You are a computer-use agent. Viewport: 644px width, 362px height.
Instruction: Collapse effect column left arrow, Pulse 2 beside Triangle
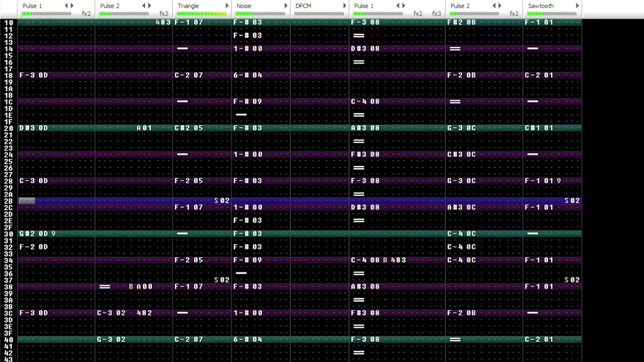[144, 6]
